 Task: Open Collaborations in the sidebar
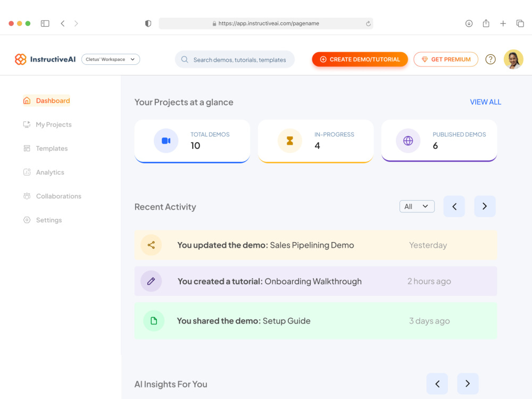52,196
